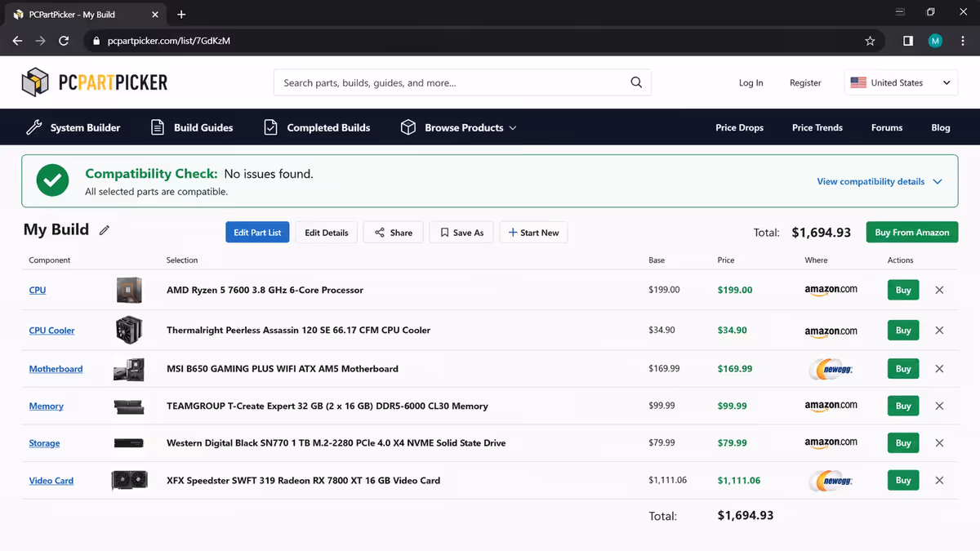Viewport: 980px width, 551px height.
Task: Click the Log In link
Action: pyautogui.click(x=751, y=82)
